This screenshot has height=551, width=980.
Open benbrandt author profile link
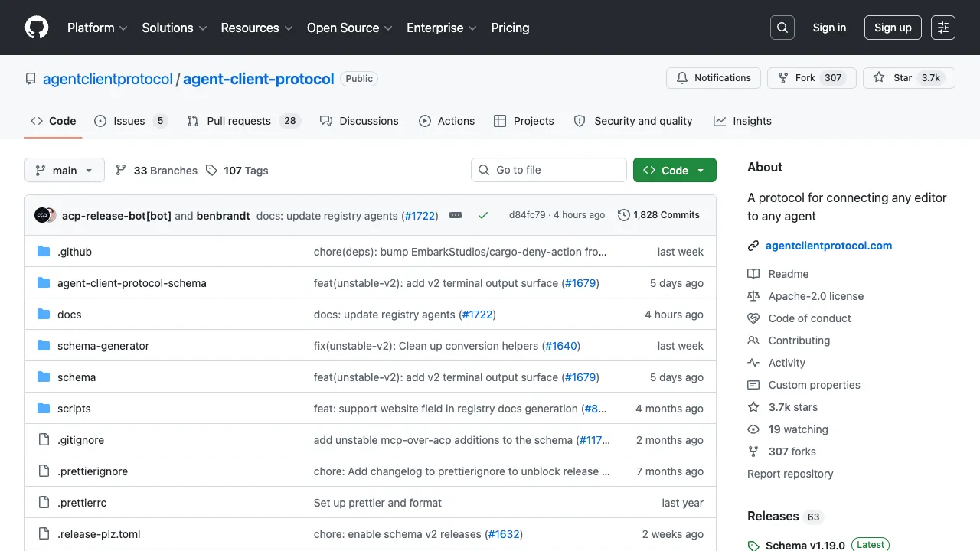[x=224, y=216]
